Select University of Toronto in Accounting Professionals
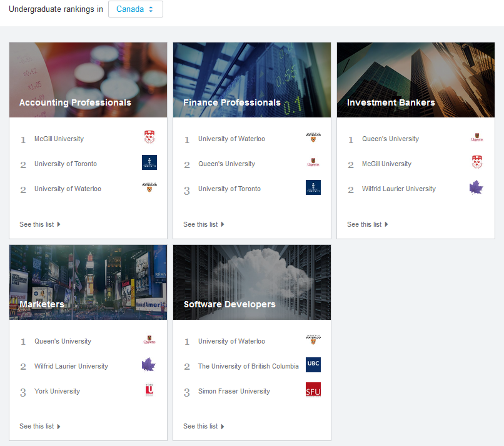Image resolution: width=504 pixels, height=446 pixels. pos(66,164)
